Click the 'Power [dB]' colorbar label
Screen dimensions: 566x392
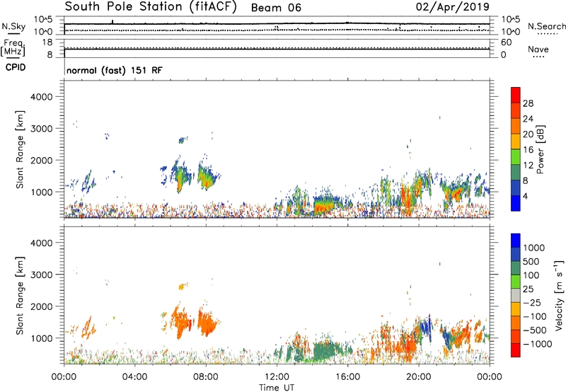coord(541,149)
